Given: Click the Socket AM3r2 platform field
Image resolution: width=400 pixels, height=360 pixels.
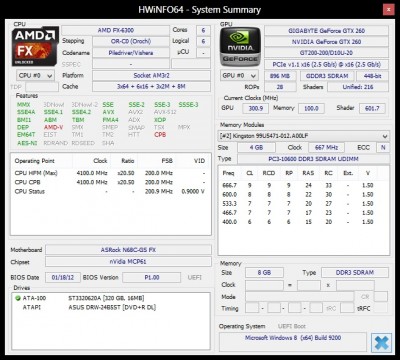Looking at the screenshot, I should [151, 75].
